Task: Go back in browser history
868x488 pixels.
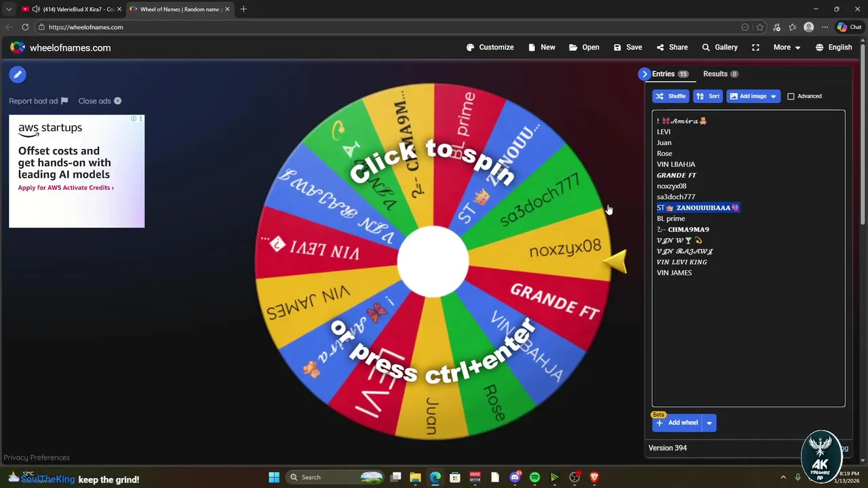Action: 9,27
